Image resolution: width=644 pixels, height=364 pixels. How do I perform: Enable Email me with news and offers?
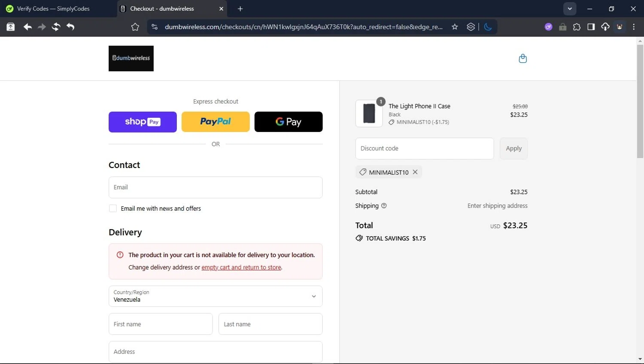[x=113, y=208]
